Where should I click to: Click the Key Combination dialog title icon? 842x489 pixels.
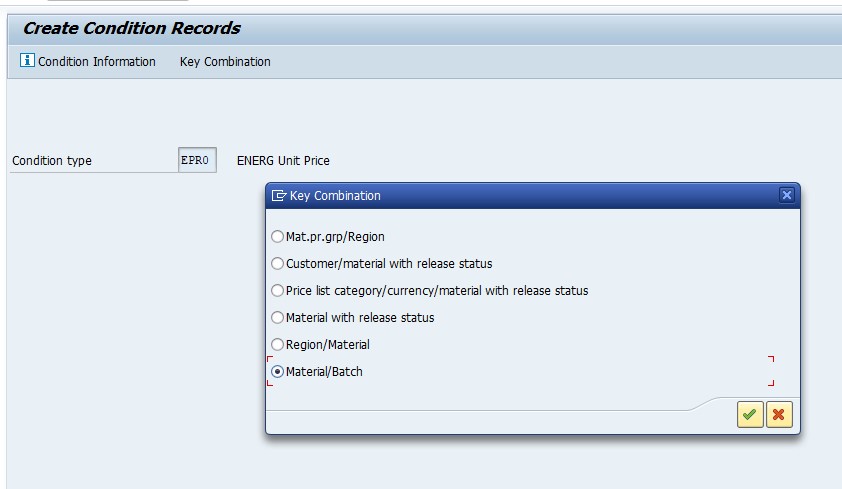(279, 195)
